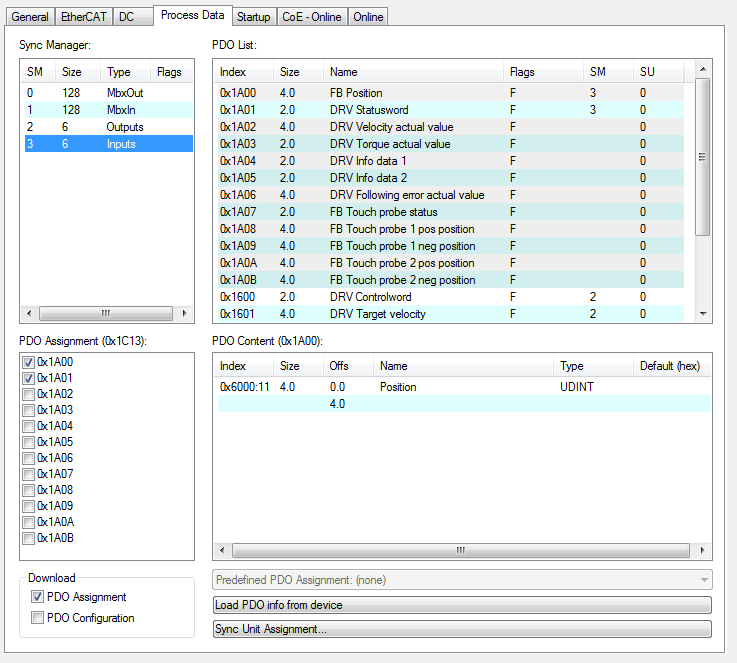Tick the 0x1A0A checkbox
Image resolution: width=737 pixels, height=663 pixels.
(x=29, y=522)
